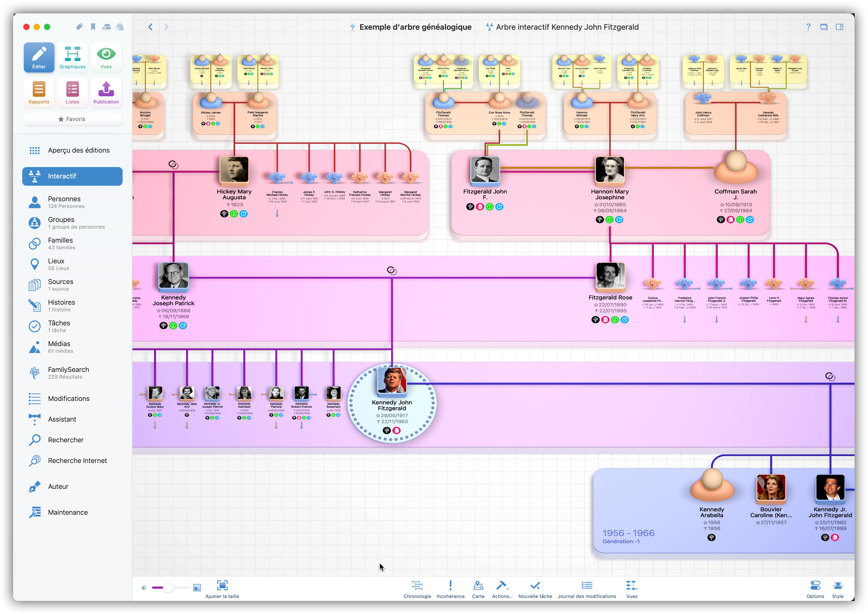Click the help question mark icon
The image size is (868, 614).
point(808,27)
